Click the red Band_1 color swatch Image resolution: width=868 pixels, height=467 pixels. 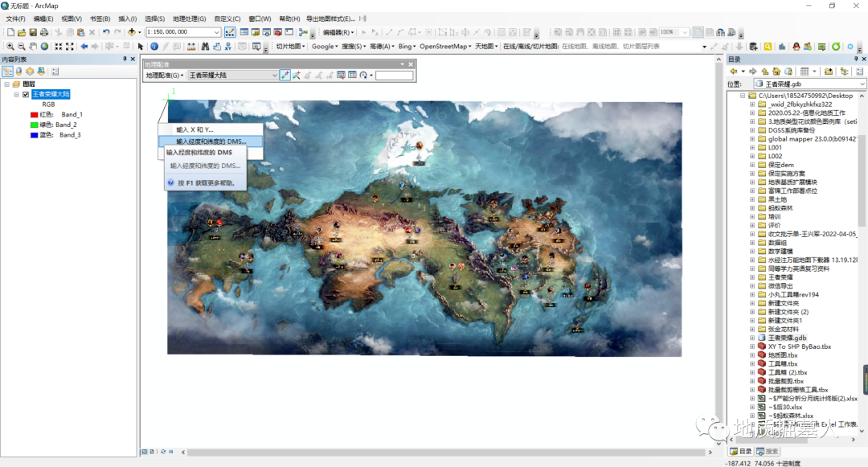click(34, 114)
